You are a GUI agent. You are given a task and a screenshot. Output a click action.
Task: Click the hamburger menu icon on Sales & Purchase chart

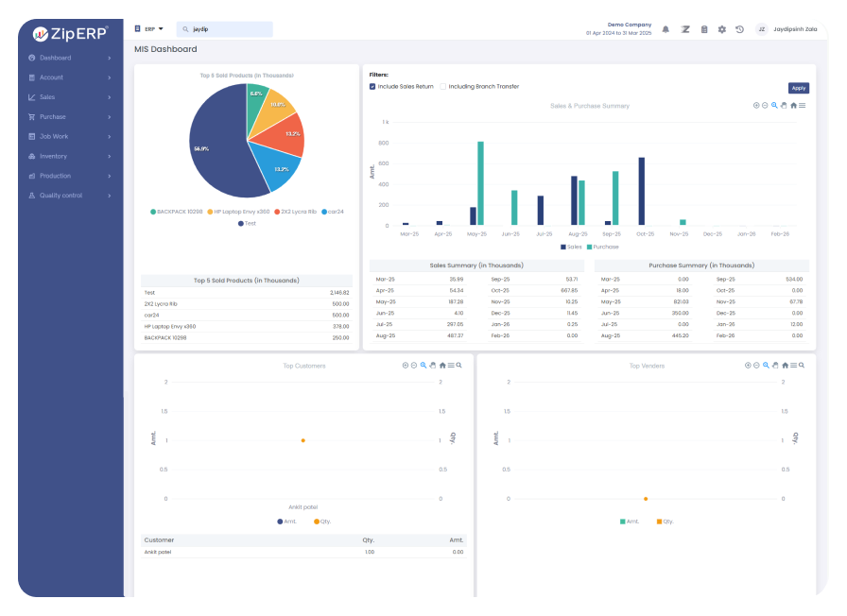pos(802,104)
